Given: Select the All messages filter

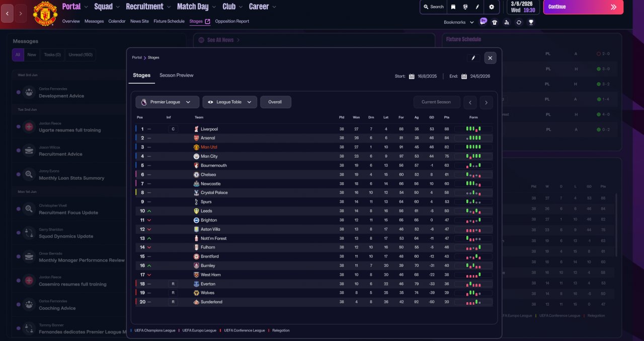Looking at the screenshot, I should click(x=18, y=55).
